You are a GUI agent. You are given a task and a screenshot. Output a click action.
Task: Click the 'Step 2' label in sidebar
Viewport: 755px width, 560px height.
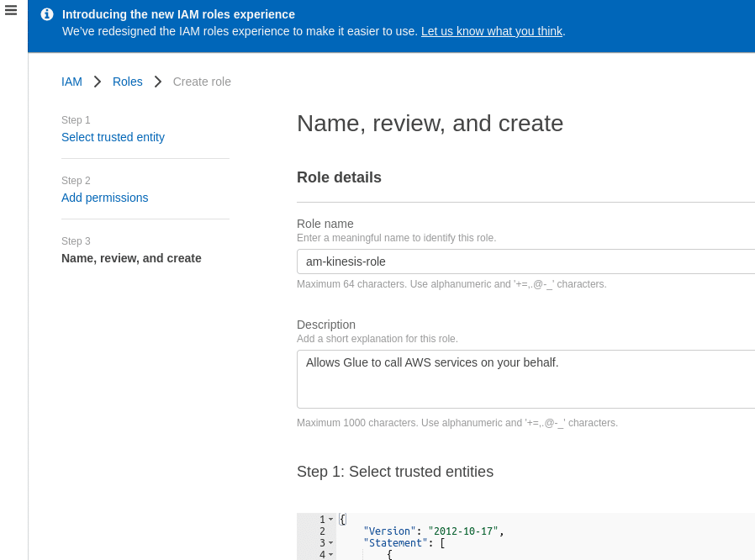pos(76,181)
